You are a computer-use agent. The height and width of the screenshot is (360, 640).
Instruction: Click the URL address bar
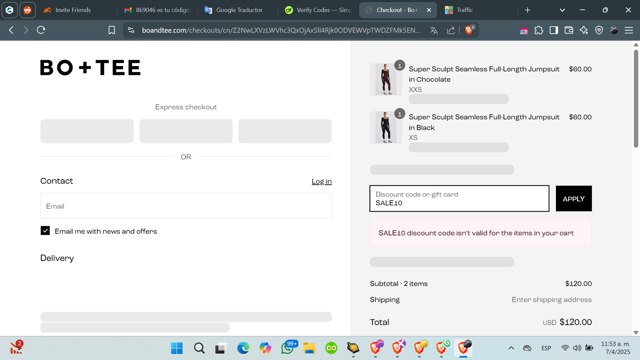coord(281,30)
